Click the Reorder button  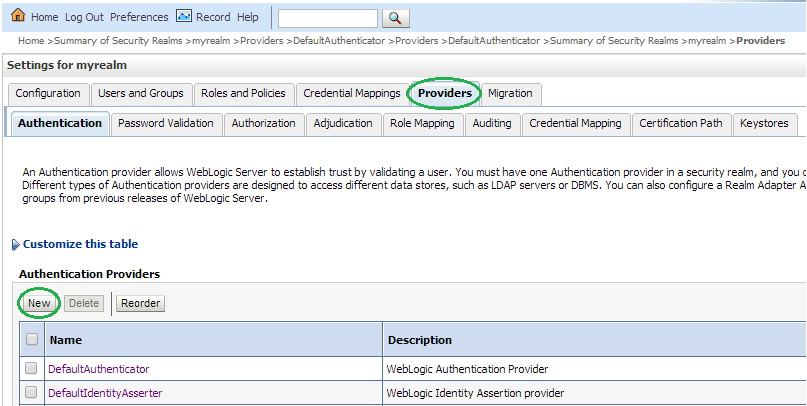pos(141,304)
